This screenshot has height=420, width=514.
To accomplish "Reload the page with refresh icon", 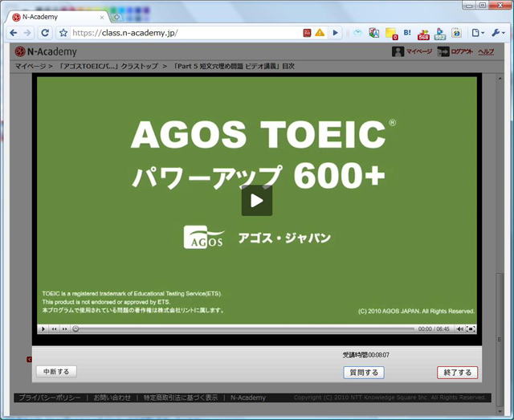I will pos(45,33).
